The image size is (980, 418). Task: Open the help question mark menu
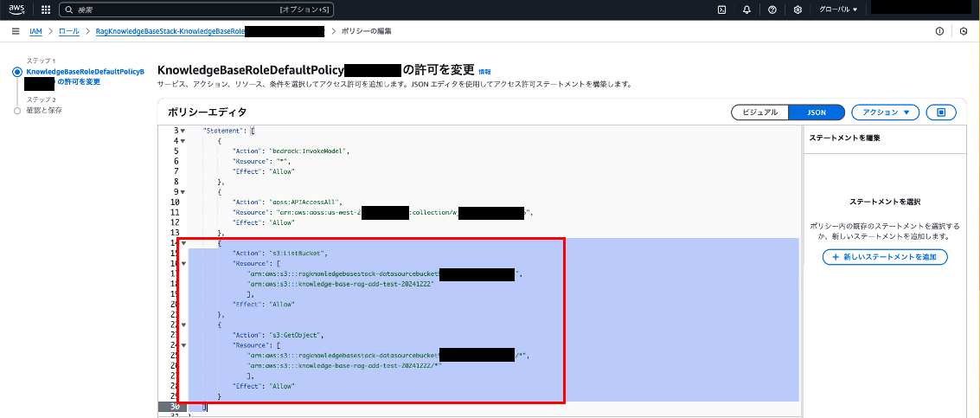tap(772, 10)
